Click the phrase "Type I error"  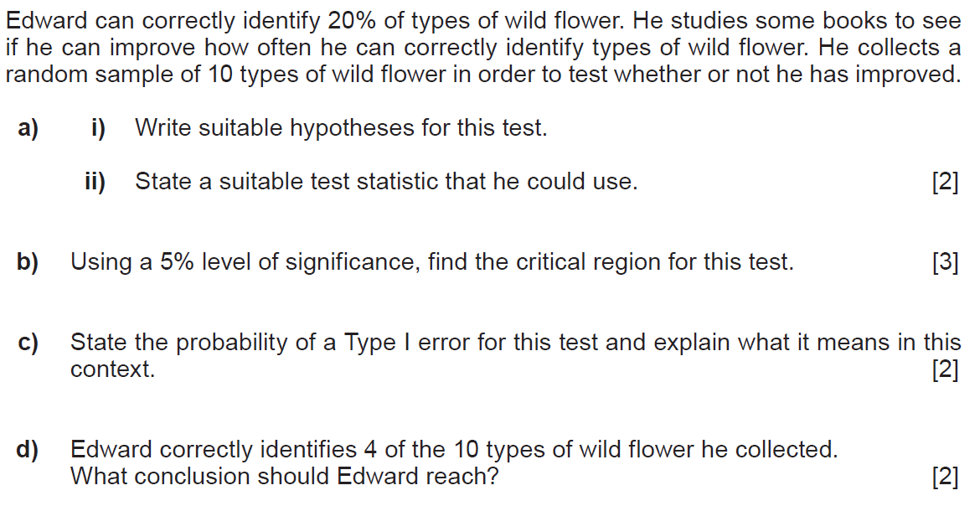pyautogui.click(x=410, y=343)
